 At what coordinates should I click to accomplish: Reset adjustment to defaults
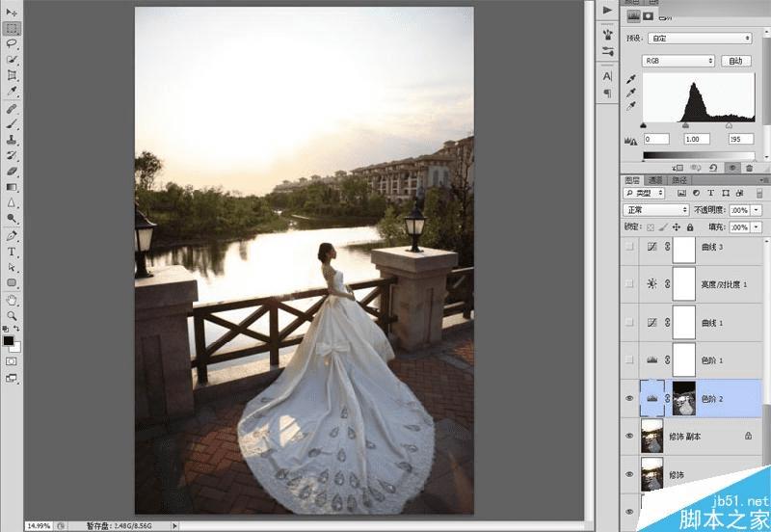pyautogui.click(x=713, y=168)
